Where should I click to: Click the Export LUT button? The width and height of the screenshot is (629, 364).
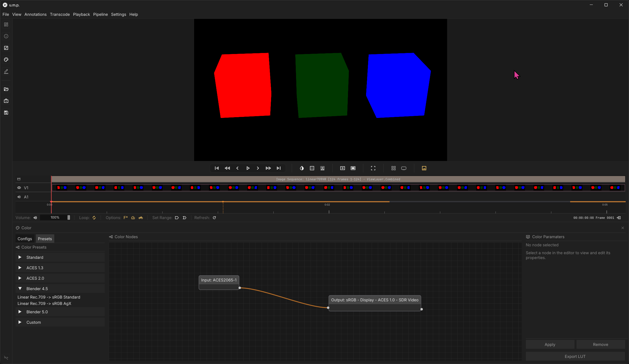click(x=575, y=356)
